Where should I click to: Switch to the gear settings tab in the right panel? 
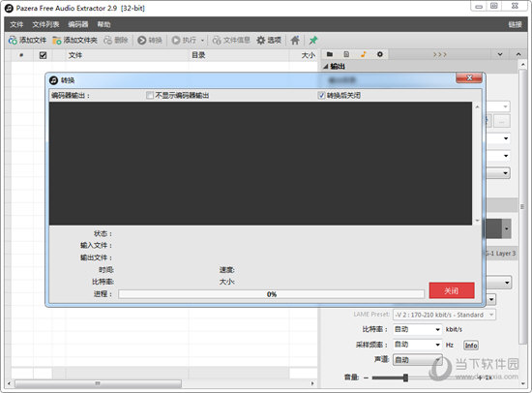(x=380, y=54)
